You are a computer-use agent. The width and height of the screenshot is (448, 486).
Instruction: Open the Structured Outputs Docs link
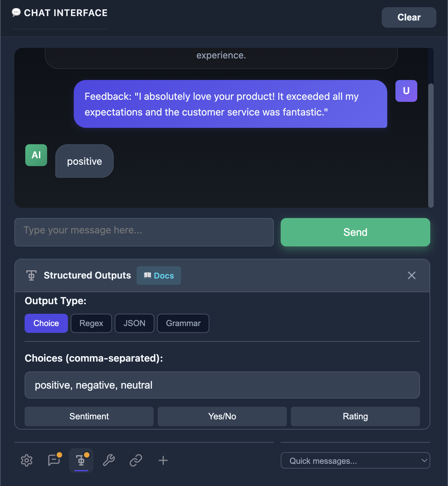coord(159,275)
